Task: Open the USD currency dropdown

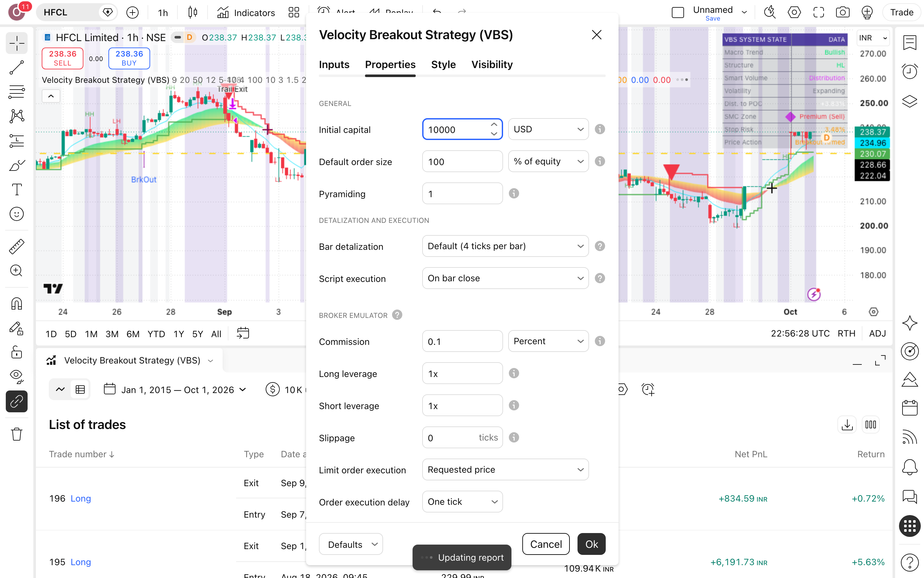Action: point(548,129)
